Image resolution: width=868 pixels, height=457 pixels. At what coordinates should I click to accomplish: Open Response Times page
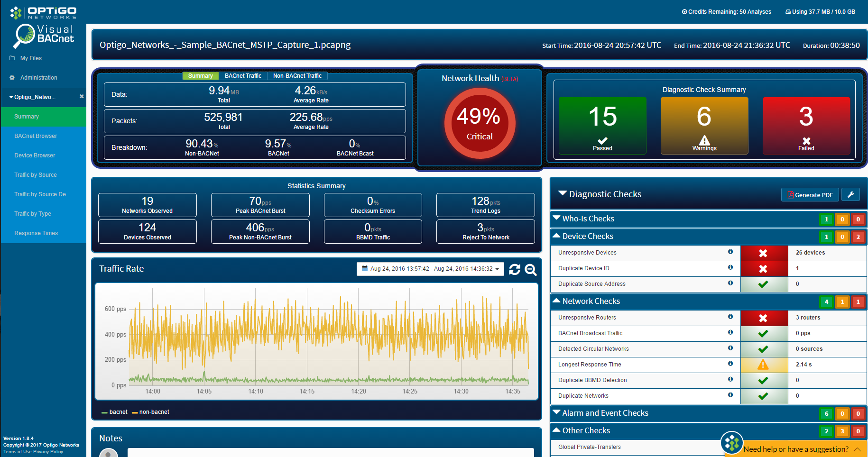(44, 233)
